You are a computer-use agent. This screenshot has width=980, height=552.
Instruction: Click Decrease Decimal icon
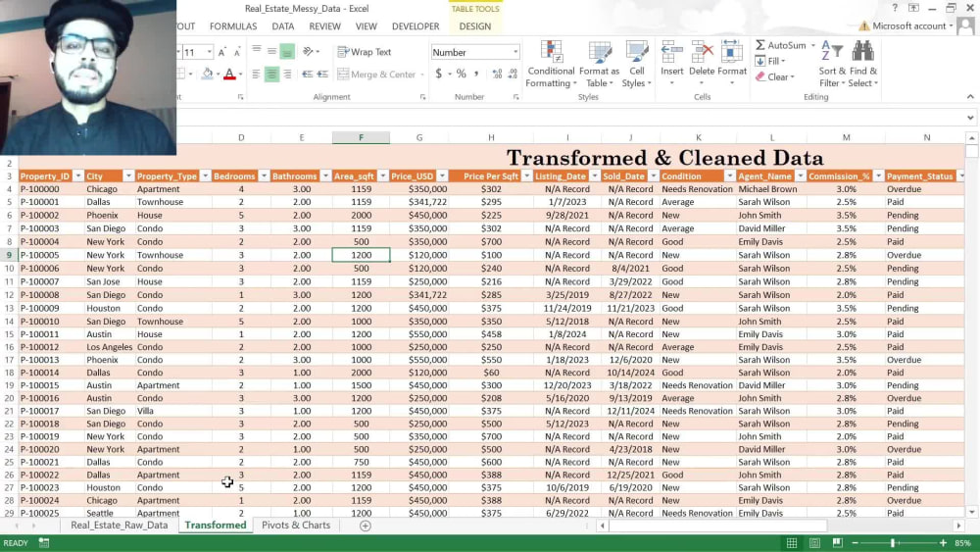[x=514, y=75]
